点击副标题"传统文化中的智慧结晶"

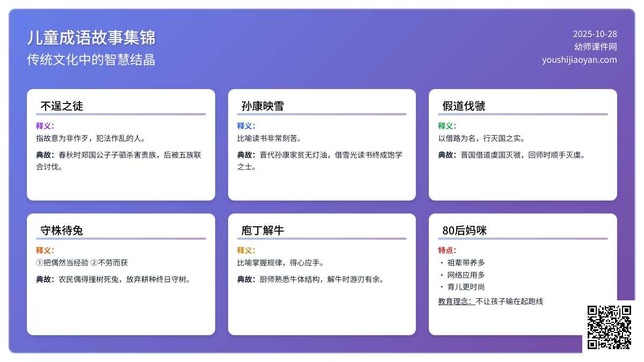click(x=91, y=61)
